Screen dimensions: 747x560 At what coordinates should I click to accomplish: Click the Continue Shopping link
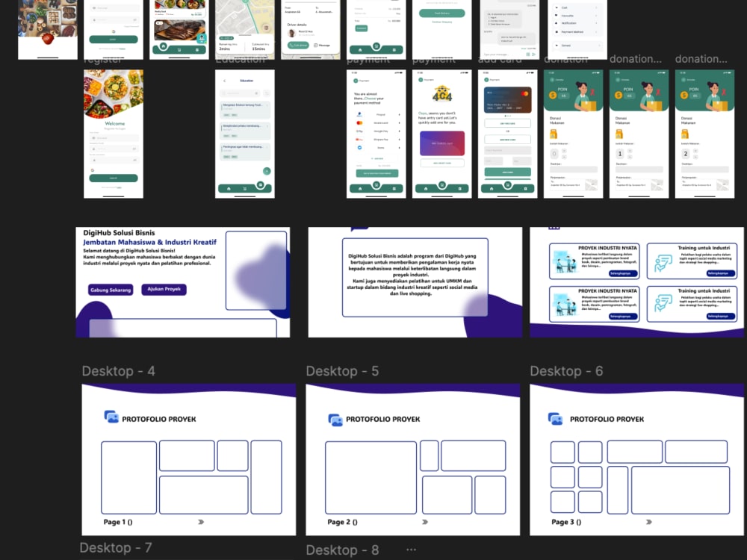(441, 22)
